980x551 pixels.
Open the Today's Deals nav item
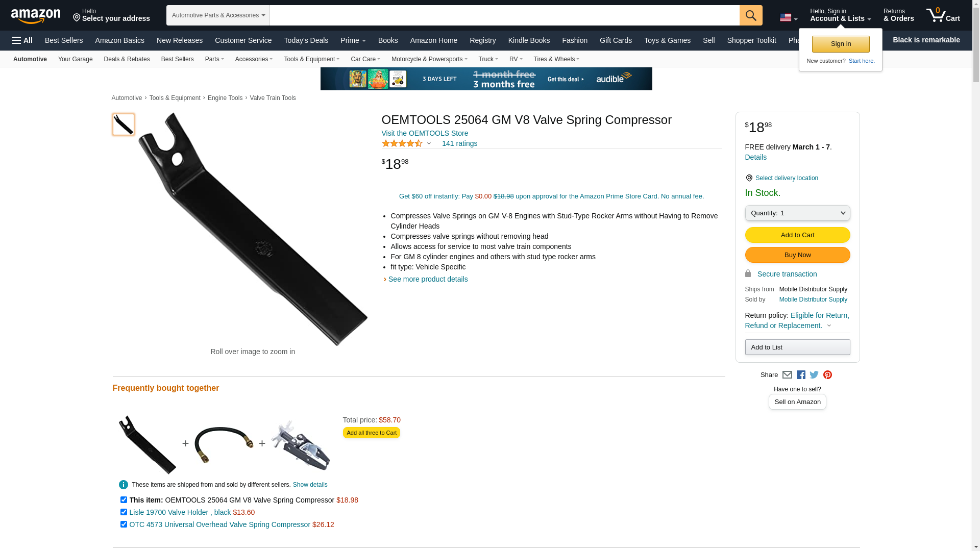306,40
